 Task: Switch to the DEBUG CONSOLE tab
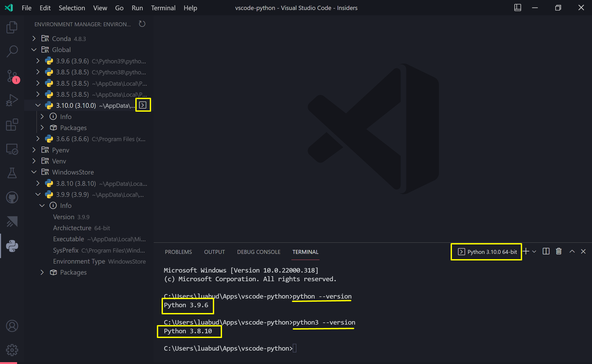(x=259, y=252)
